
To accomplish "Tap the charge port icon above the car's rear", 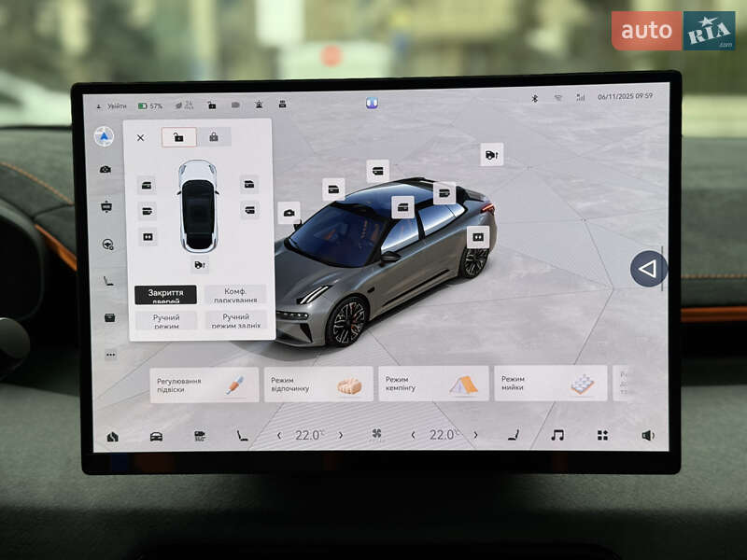I will [491, 154].
